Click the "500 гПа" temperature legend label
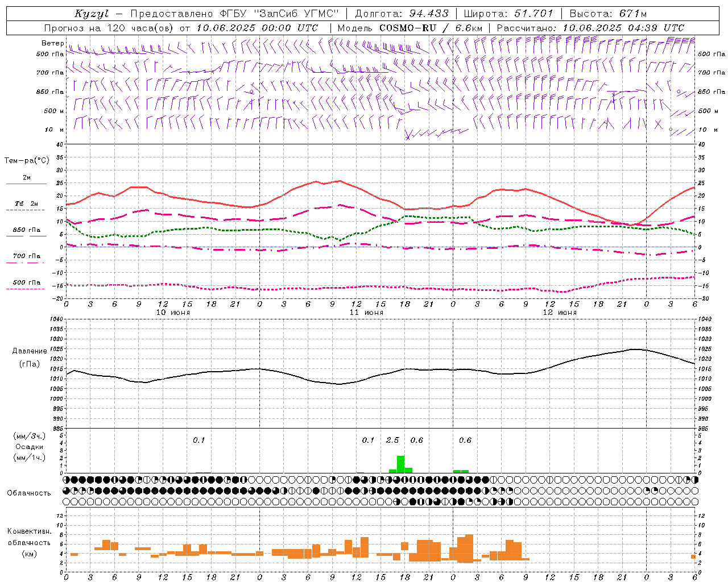This screenshot has height=582, width=728. click(26, 282)
